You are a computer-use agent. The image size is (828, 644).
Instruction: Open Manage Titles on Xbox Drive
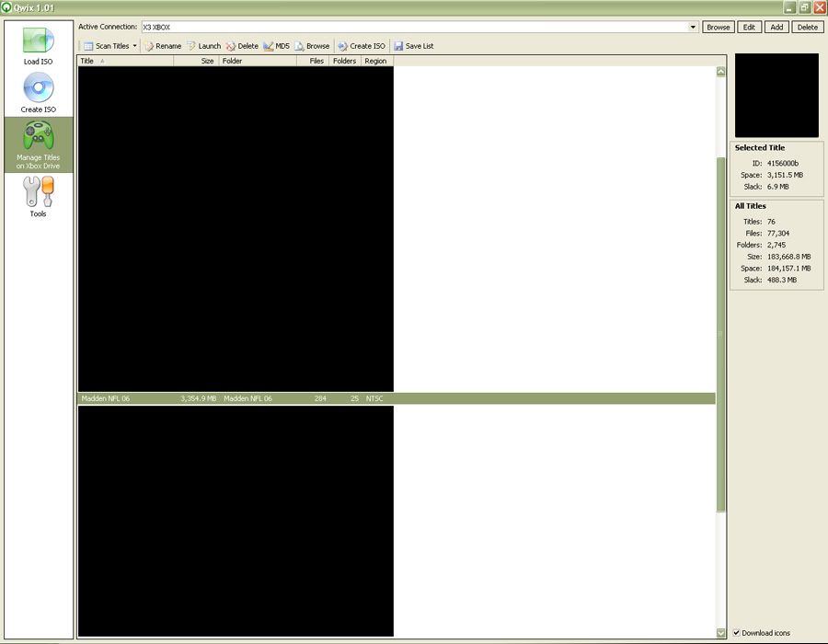pos(38,144)
